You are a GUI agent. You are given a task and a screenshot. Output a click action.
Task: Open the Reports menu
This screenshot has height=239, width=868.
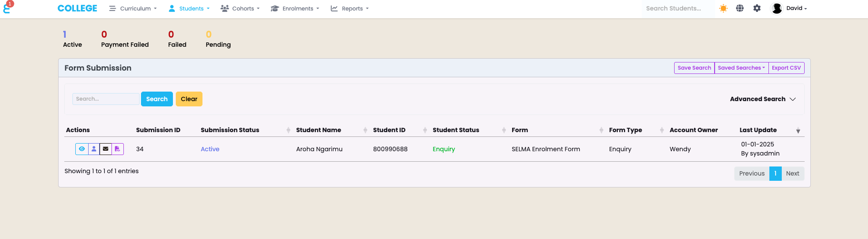coord(350,9)
